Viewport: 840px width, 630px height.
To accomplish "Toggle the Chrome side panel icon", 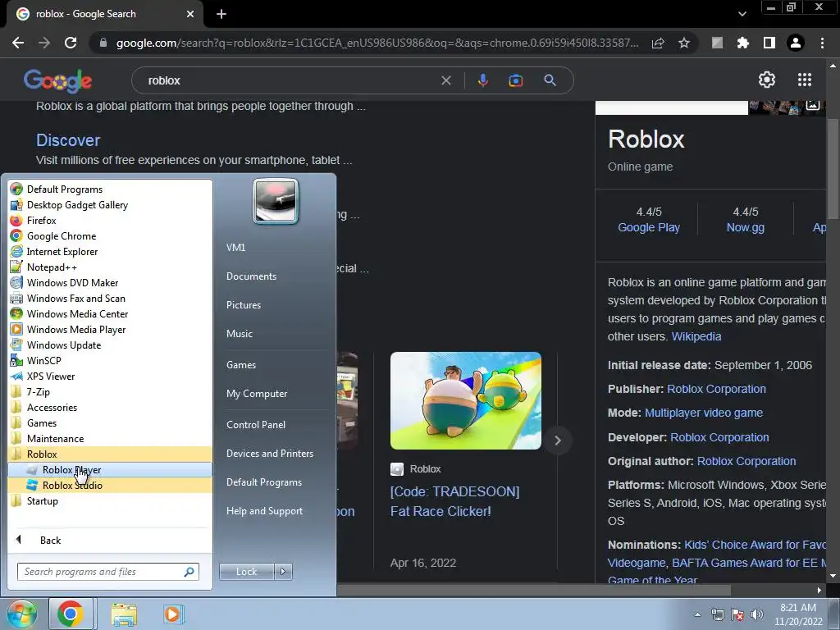I will (769, 43).
